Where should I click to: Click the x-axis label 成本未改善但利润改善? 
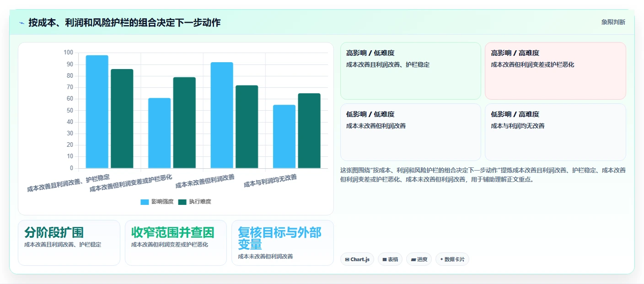tap(205, 181)
